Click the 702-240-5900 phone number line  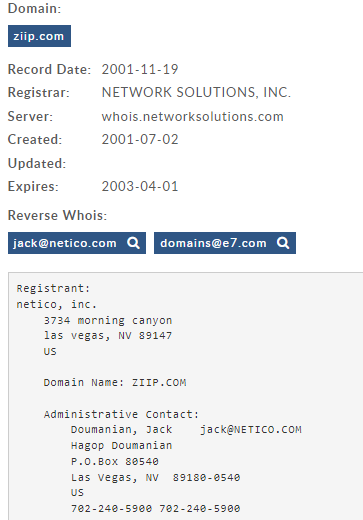[155, 508]
